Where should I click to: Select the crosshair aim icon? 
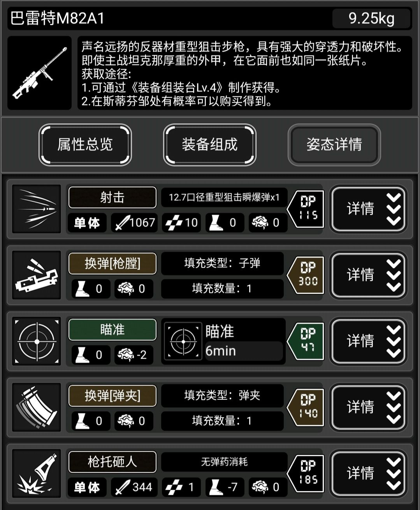[x=37, y=341]
